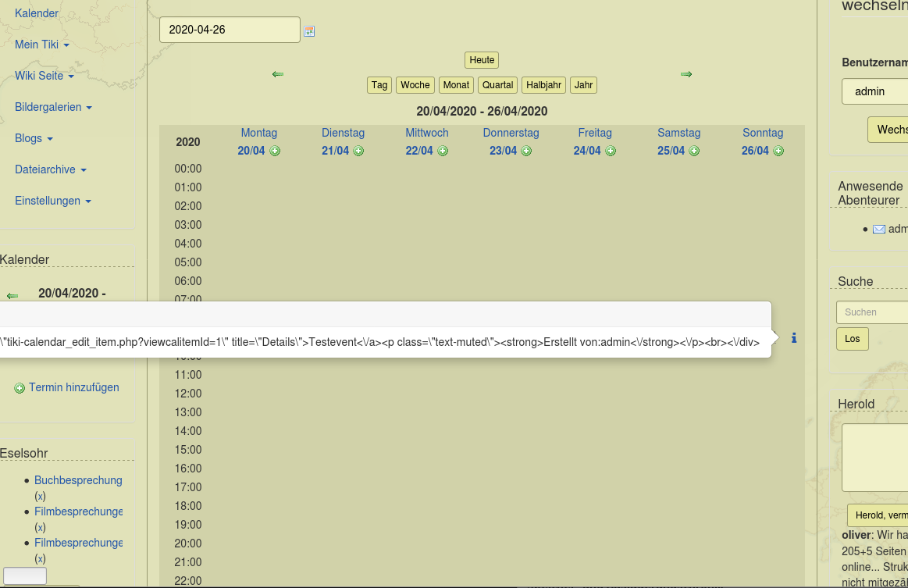This screenshot has height=588, width=908.
Task: Open the 26/04 date link
Action: click(755, 151)
